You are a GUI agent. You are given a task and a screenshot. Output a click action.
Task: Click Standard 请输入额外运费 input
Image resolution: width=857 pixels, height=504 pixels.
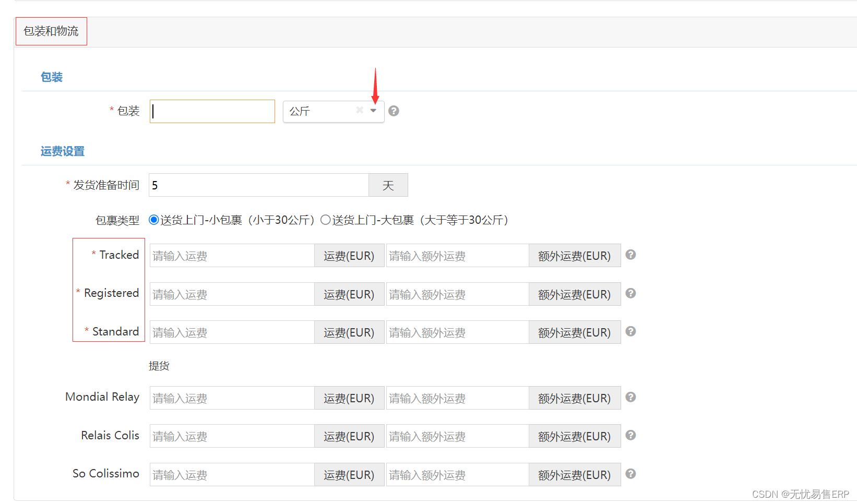458,332
